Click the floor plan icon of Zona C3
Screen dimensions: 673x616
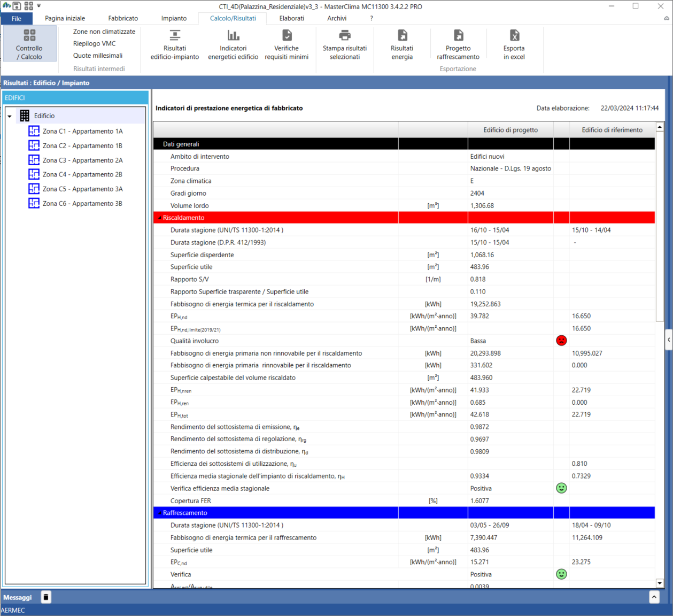pyautogui.click(x=34, y=160)
